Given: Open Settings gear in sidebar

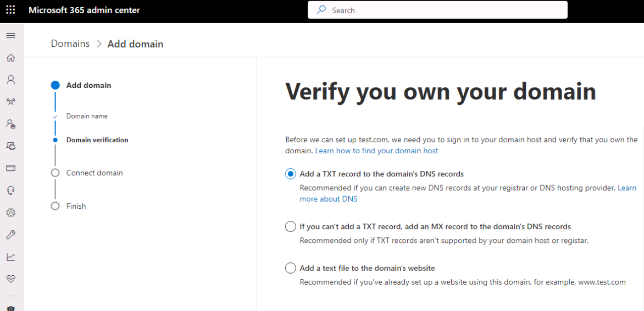Looking at the screenshot, I should tap(11, 212).
